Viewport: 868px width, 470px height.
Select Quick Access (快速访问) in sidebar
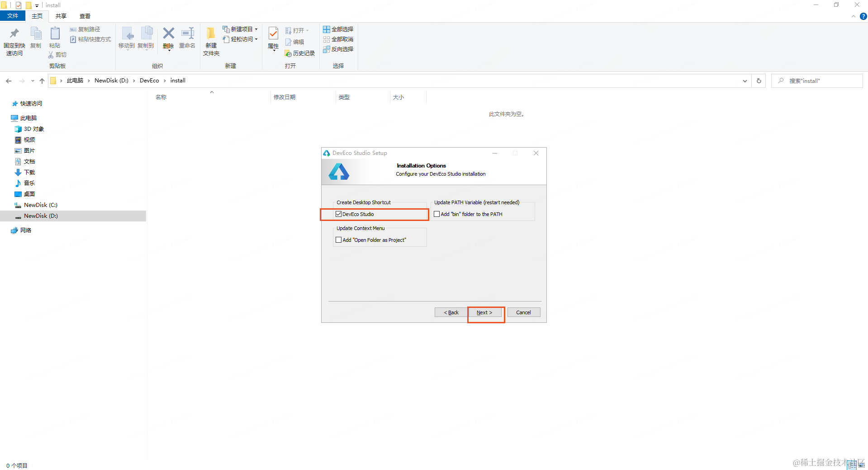pyautogui.click(x=31, y=104)
